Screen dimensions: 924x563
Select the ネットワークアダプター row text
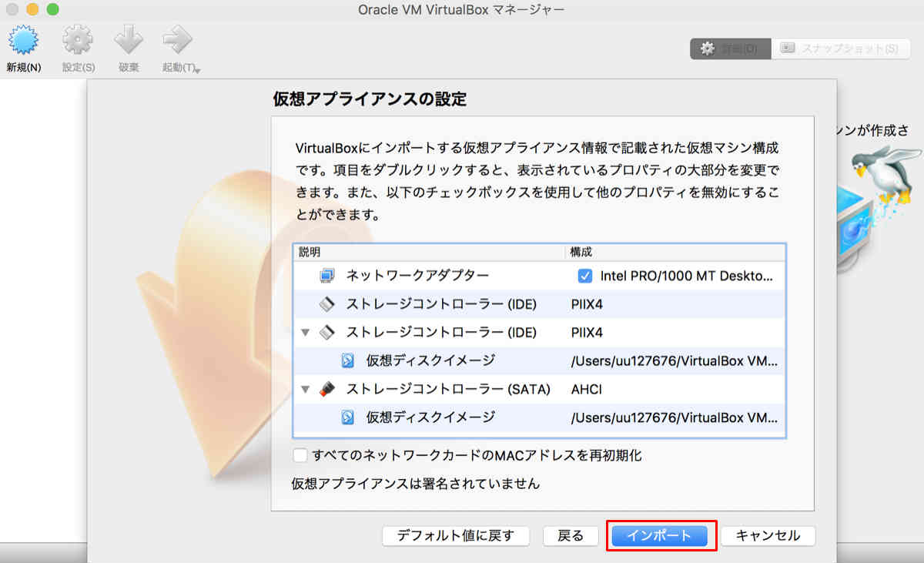(x=417, y=275)
